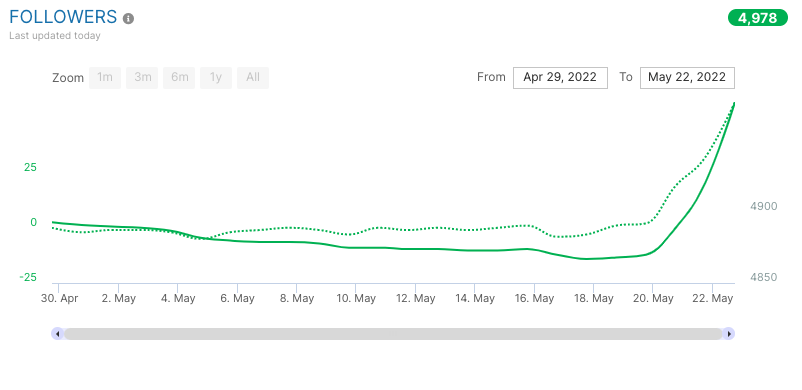The image size is (802, 390).
Task: Click the scrollbar left arrow button
Action: [x=57, y=334]
